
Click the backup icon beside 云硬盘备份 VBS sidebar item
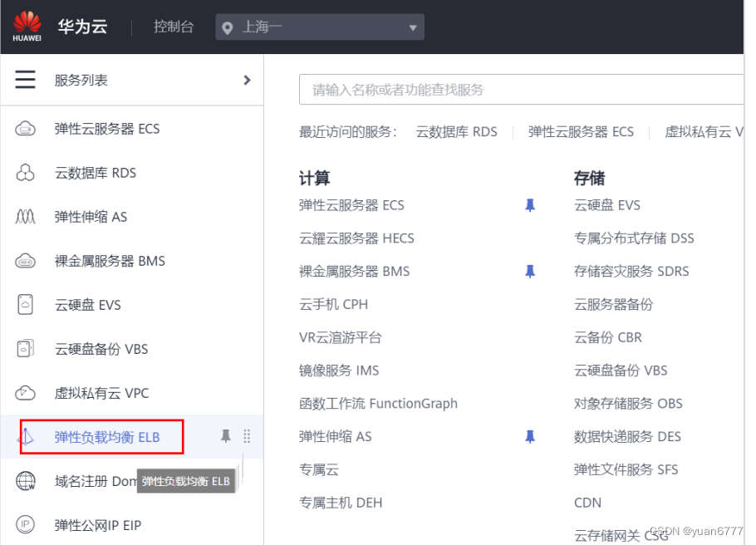coord(25,349)
